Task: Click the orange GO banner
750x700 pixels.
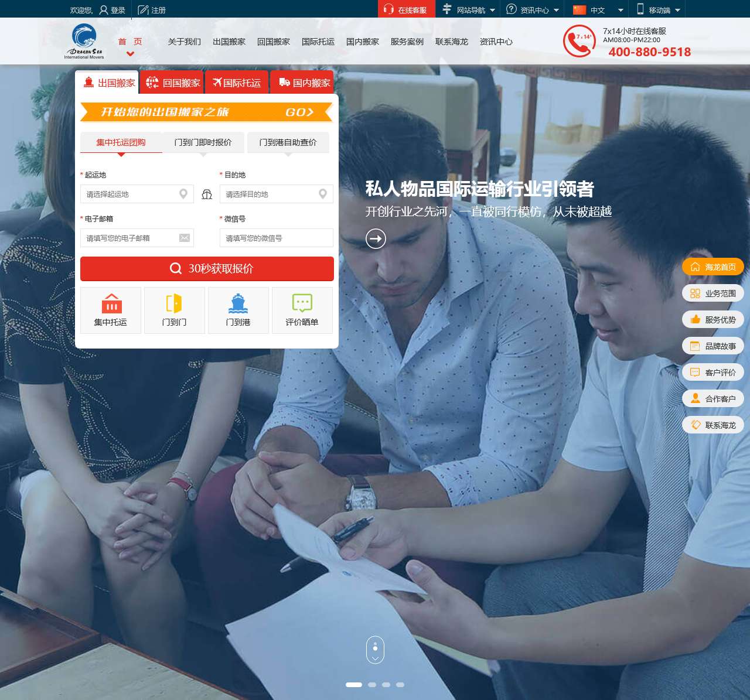Action: 206,112
